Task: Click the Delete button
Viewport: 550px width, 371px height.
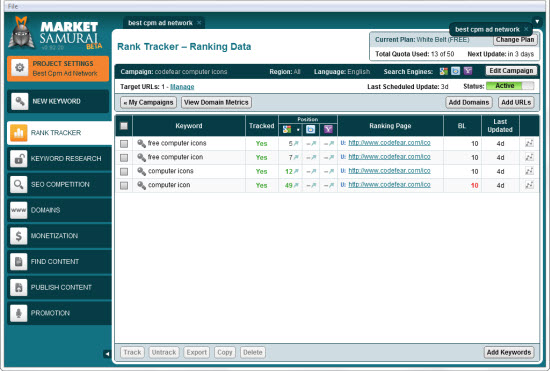Action: pyautogui.click(x=253, y=352)
